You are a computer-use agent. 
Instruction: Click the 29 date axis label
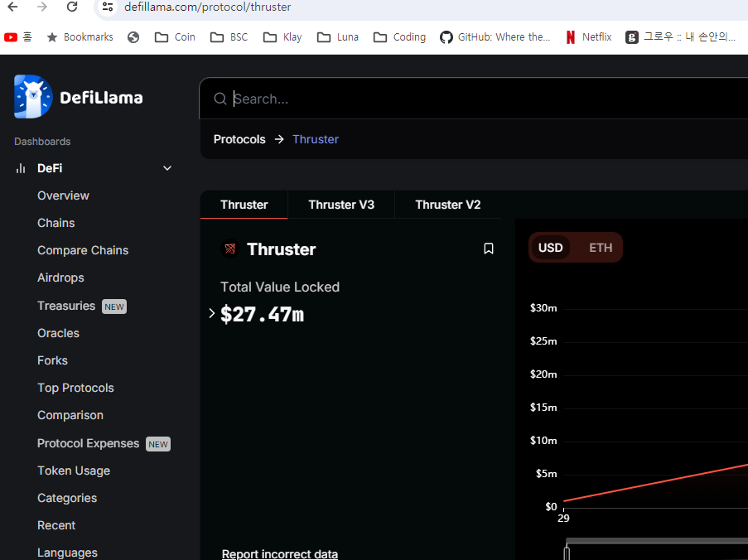click(563, 518)
